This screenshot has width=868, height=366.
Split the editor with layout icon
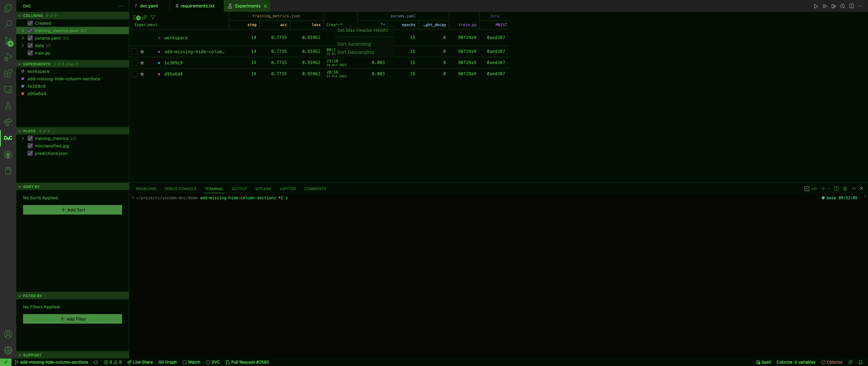tap(851, 6)
